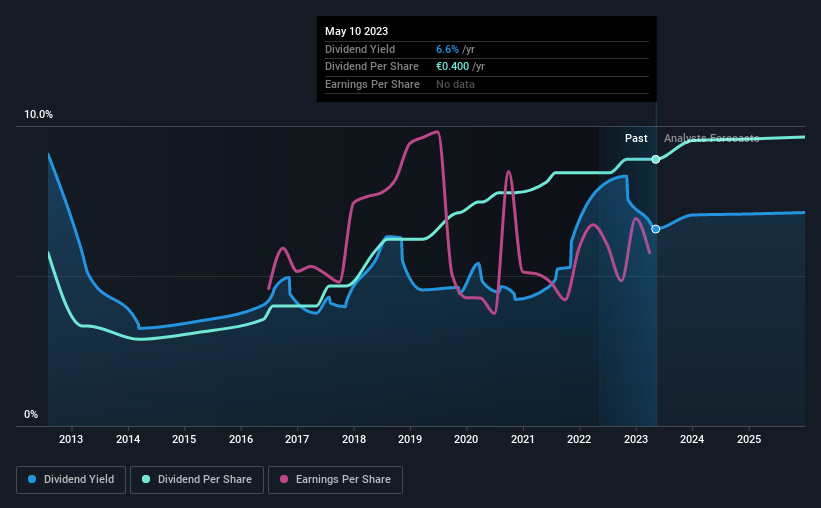Screen dimensions: 821x508
Task: Click the 2020 x-axis label
Action: [466, 439]
